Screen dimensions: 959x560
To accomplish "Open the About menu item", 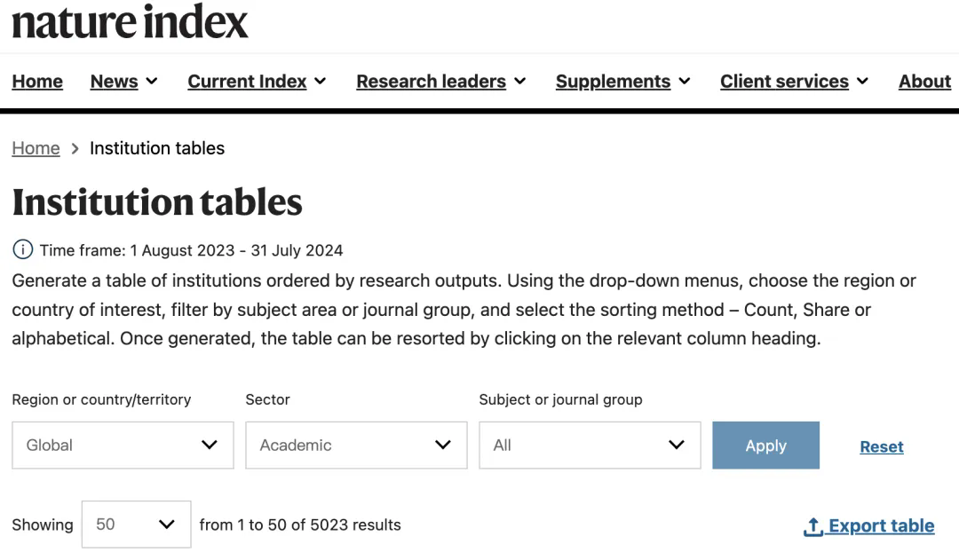I will 924,82.
